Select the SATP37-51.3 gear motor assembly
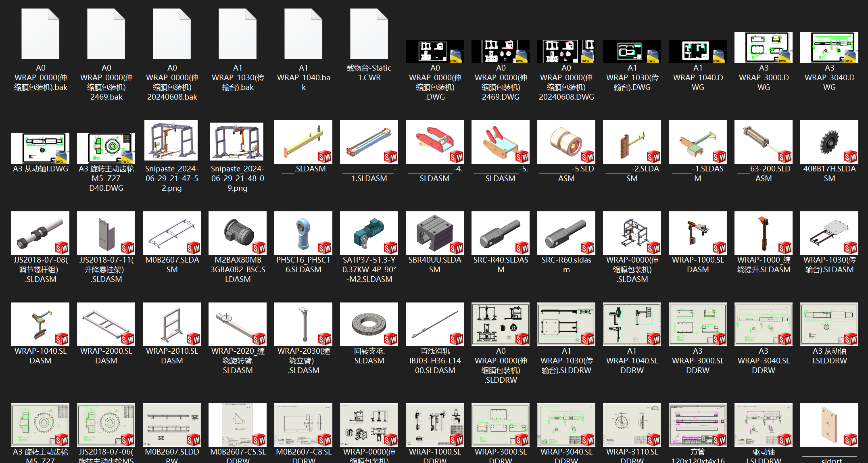 tap(369, 233)
